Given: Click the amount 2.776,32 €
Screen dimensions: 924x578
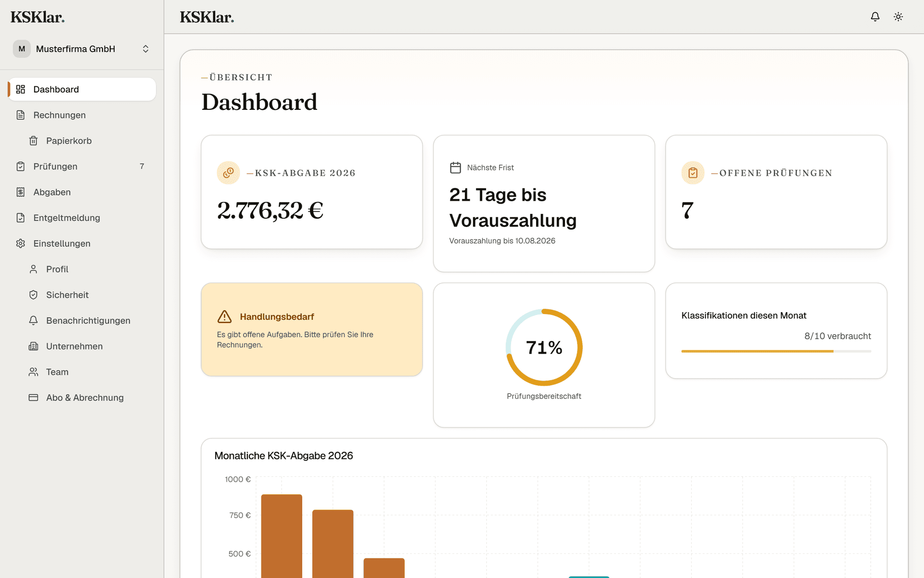Looking at the screenshot, I should (x=270, y=210).
